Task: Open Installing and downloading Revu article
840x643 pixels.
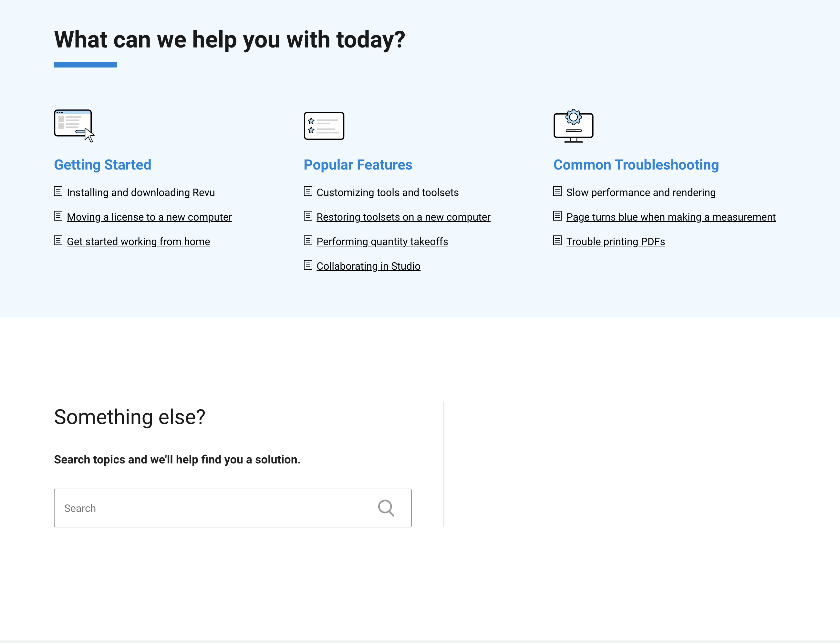Action: (x=141, y=192)
